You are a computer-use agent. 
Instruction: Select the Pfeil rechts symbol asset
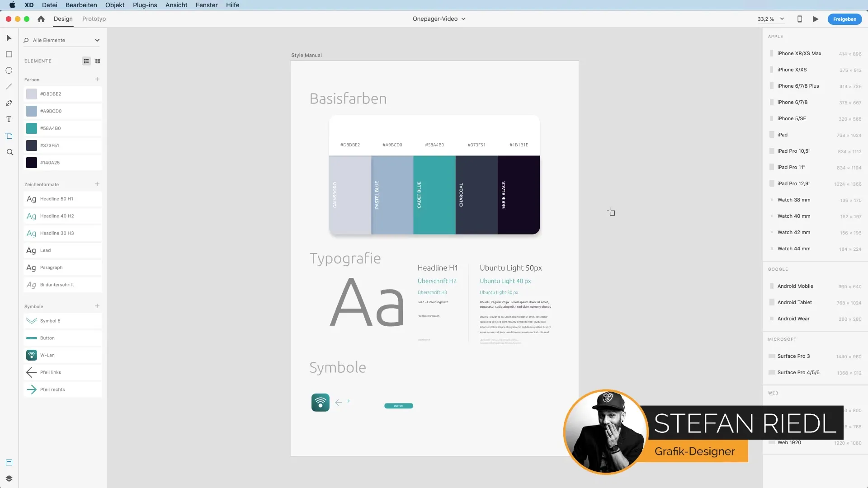(x=63, y=389)
